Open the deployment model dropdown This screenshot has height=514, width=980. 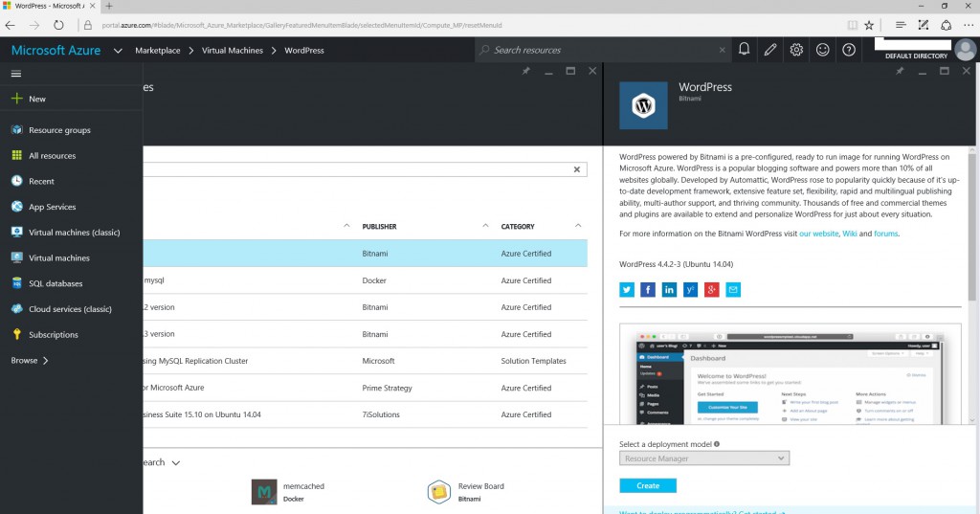[704, 458]
